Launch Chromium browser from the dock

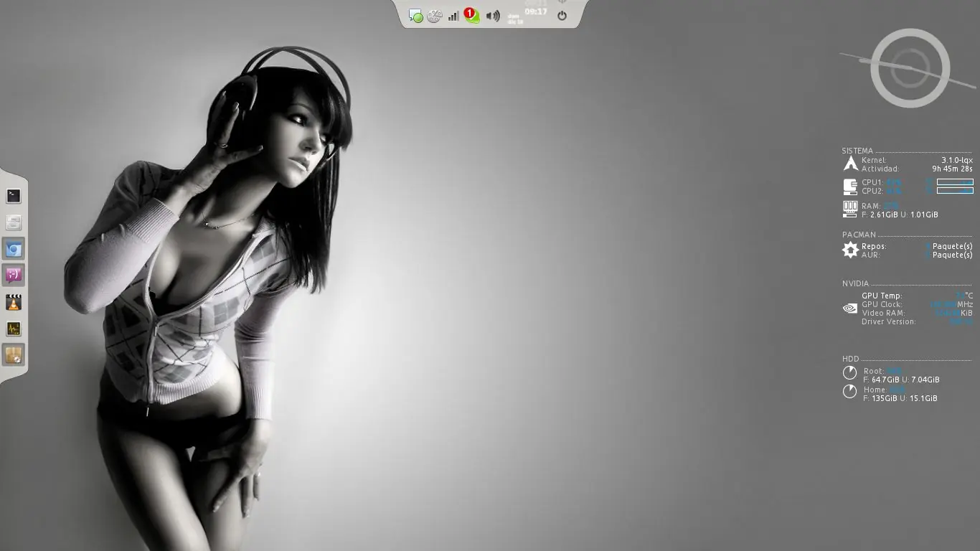pos(13,249)
